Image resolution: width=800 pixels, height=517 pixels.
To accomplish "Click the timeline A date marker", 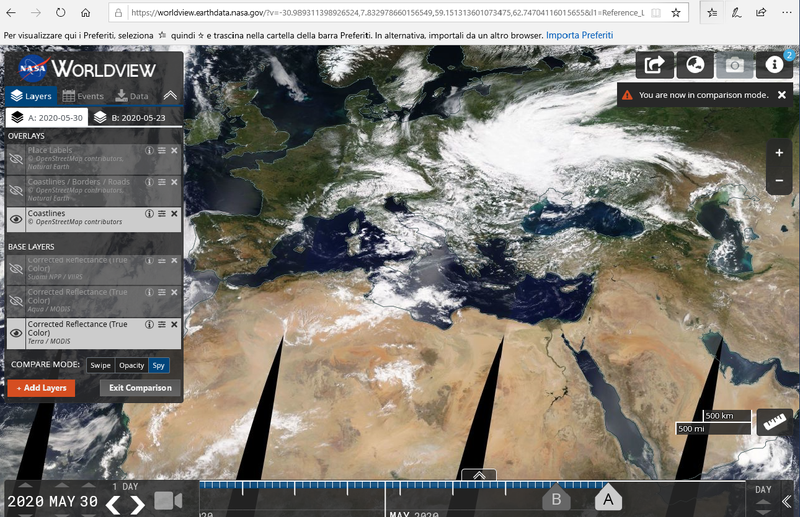I will [608, 498].
